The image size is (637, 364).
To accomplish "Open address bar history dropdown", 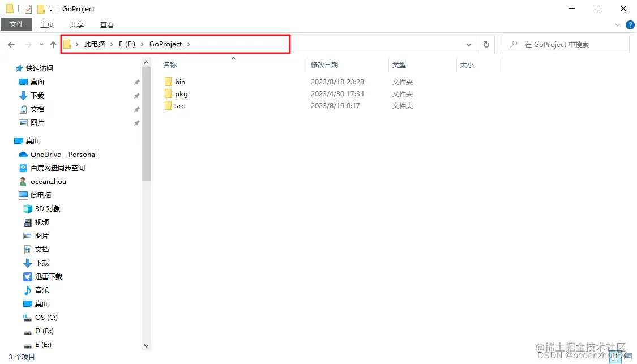I will coord(469,45).
